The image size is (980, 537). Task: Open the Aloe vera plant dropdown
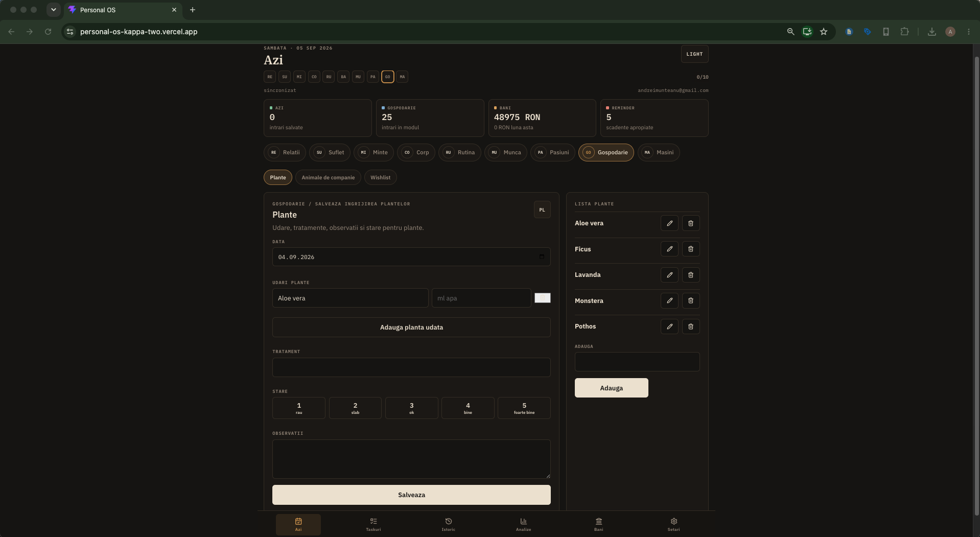tap(351, 298)
